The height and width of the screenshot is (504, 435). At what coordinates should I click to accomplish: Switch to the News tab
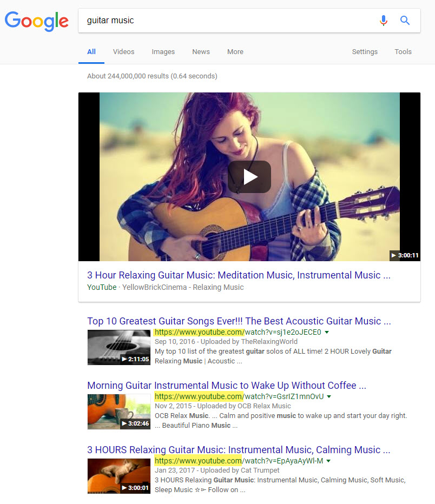tap(201, 52)
